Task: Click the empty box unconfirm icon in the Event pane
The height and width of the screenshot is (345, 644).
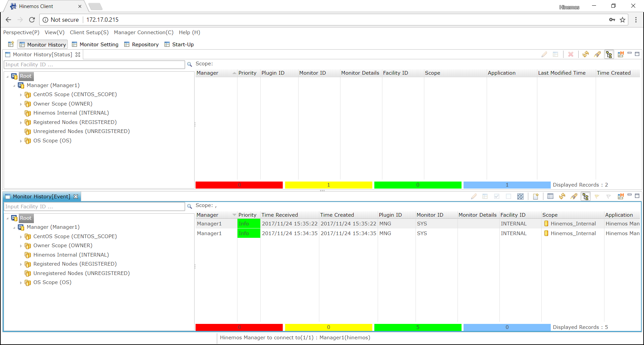Action: (x=508, y=196)
